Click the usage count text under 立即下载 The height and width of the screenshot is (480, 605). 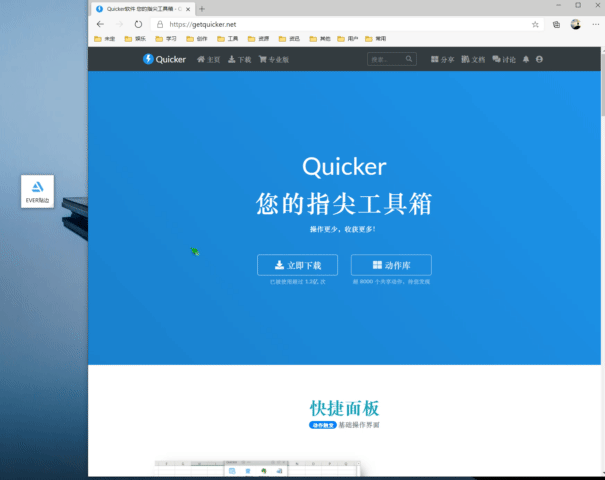(x=297, y=282)
